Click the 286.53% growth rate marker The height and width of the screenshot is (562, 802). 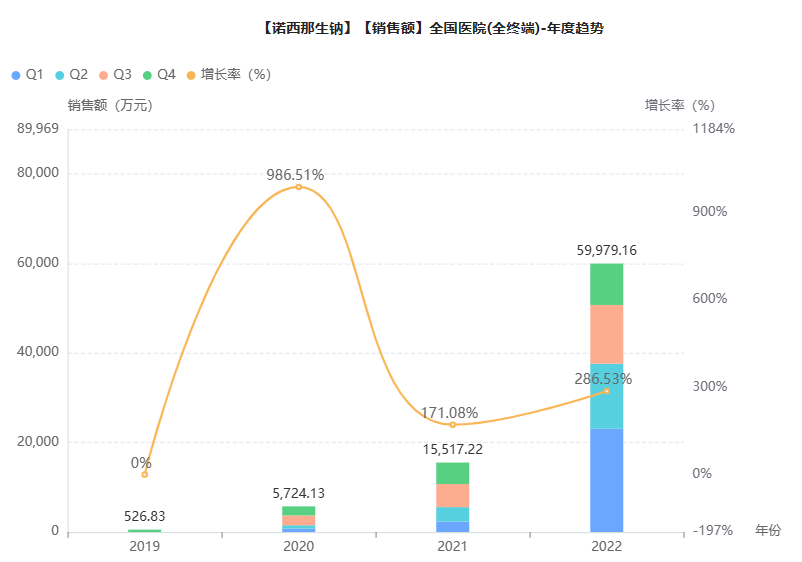click(x=606, y=391)
